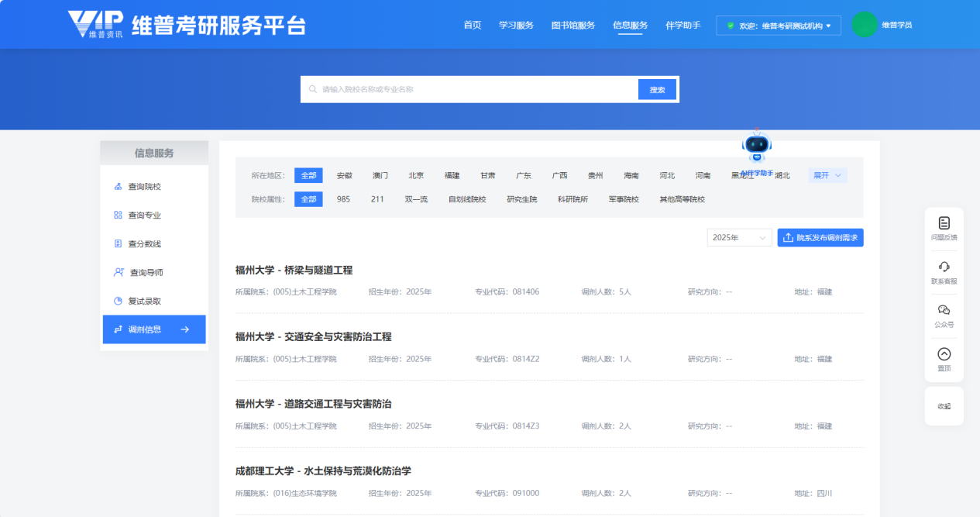The image size is (980, 517).
Task: Click 院系发布调剂需求 button
Action: [820, 238]
